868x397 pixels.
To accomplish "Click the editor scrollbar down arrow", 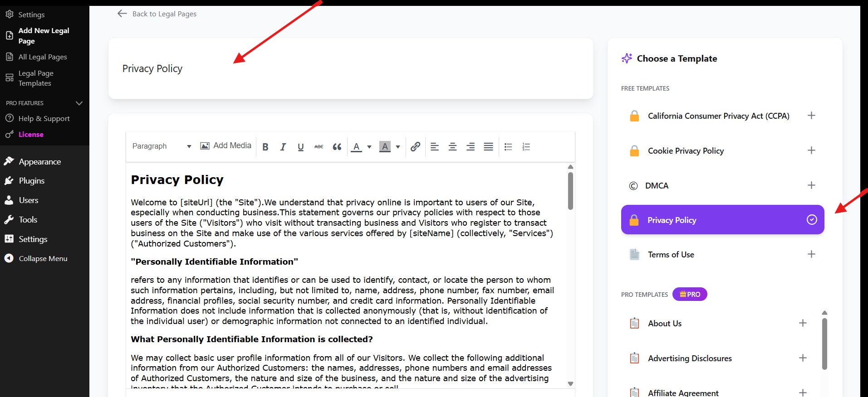I will click(570, 383).
